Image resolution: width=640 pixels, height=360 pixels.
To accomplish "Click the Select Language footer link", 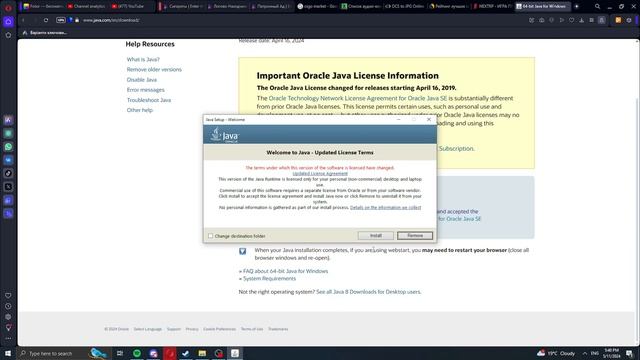I will pos(148,329).
